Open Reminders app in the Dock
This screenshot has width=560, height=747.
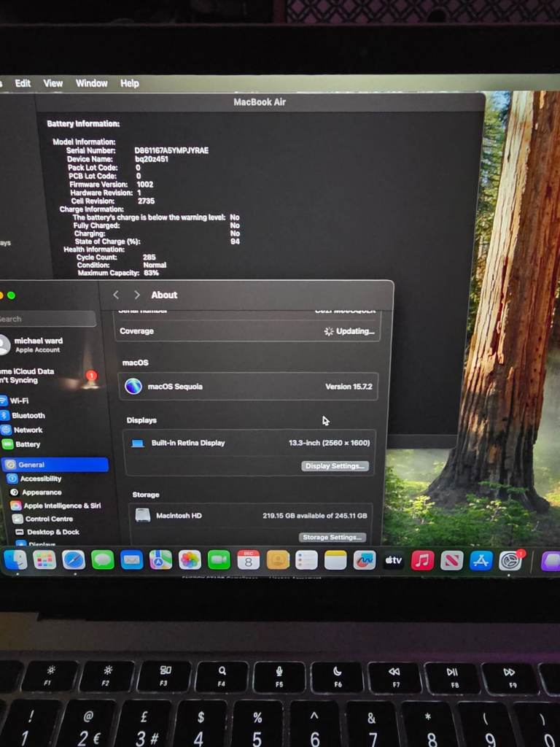point(306,560)
